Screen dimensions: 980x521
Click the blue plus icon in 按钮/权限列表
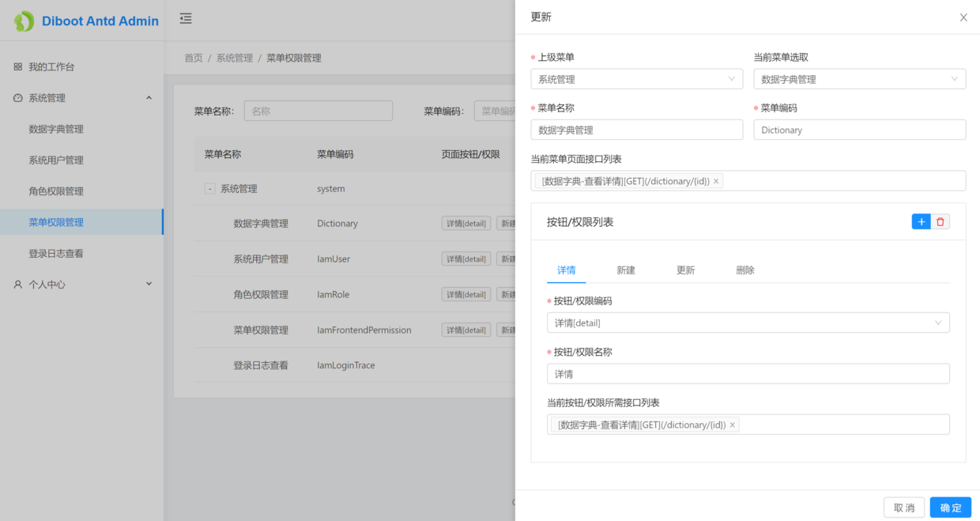pyautogui.click(x=921, y=221)
